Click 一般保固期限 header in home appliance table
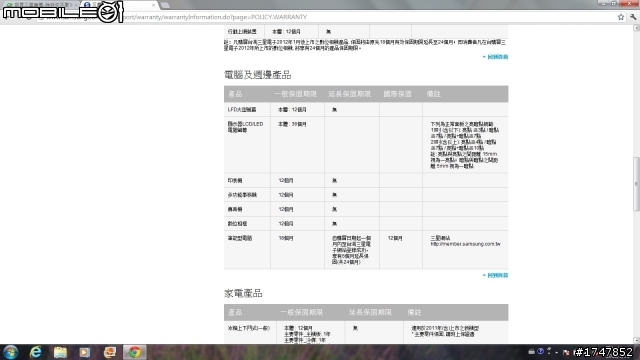640x360 pixels. (x=301, y=312)
